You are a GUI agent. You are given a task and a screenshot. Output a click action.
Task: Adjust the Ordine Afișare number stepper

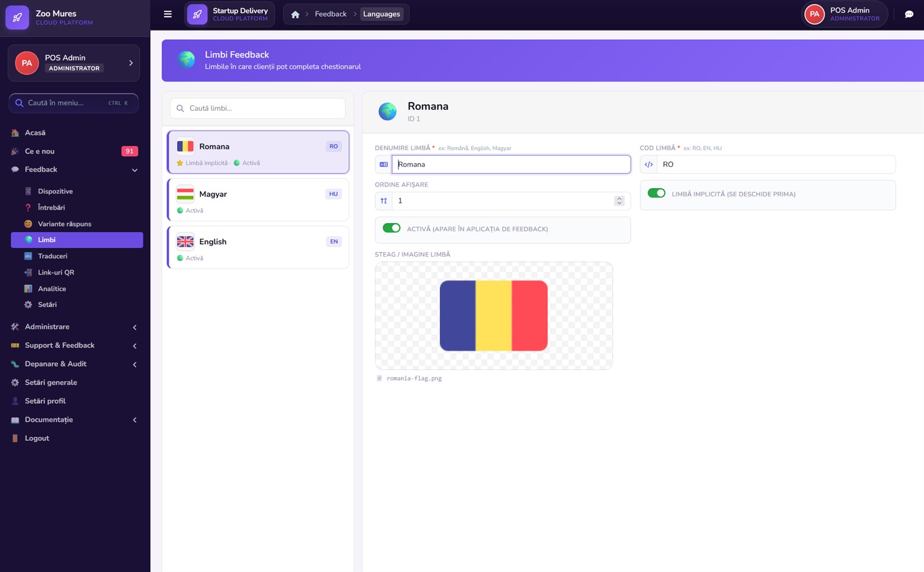pos(619,201)
